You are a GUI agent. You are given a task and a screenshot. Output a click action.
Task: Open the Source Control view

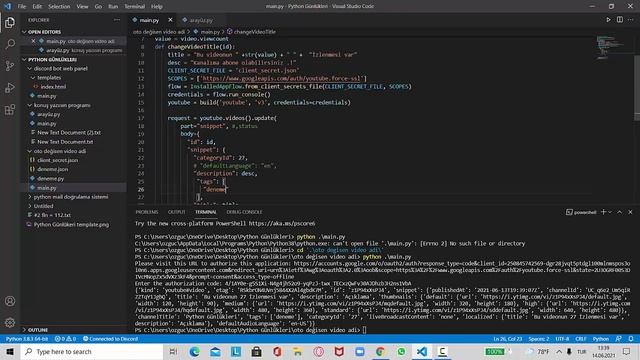point(10,66)
